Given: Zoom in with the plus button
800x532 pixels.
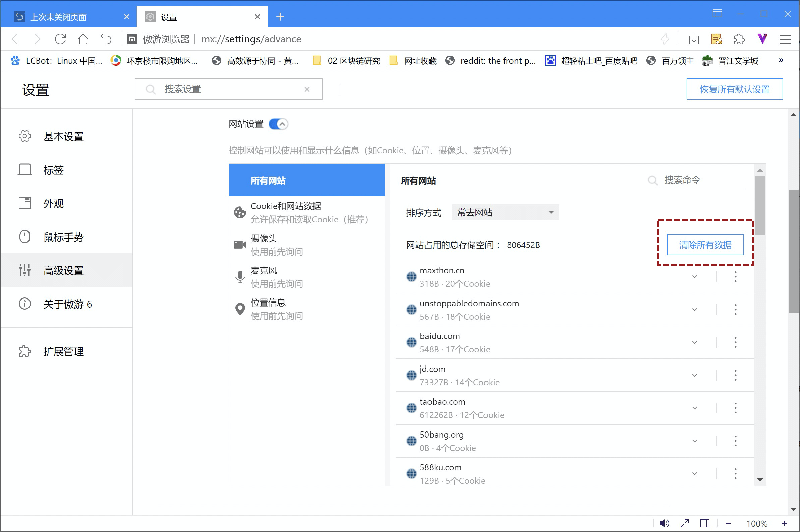Looking at the screenshot, I should pos(784,523).
